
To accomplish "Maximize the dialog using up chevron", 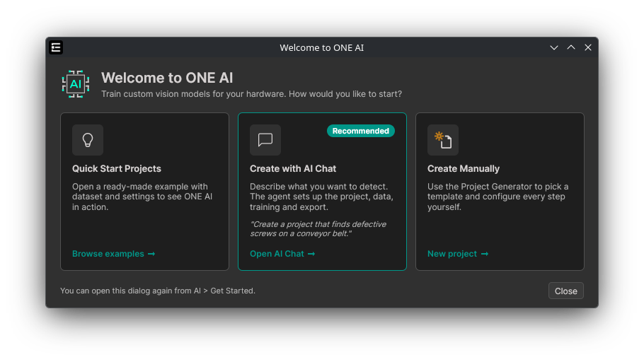I will 571,47.
